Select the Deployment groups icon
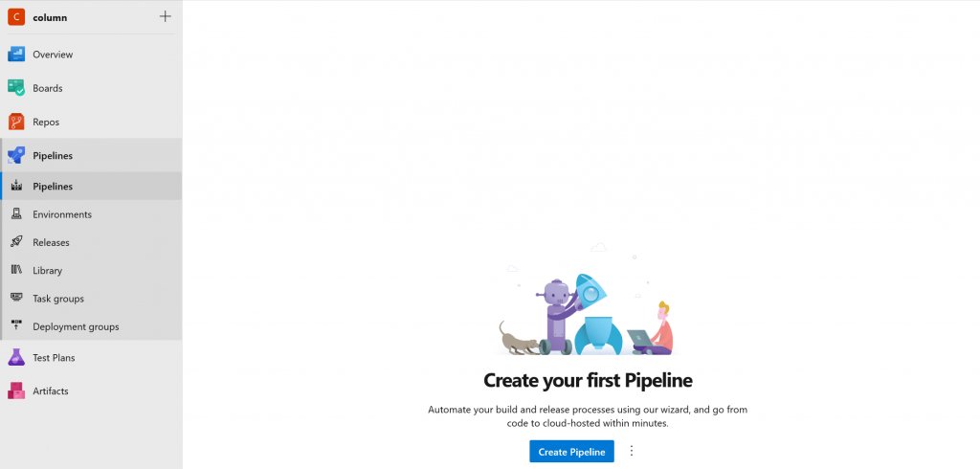Image resolution: width=980 pixels, height=469 pixels. coord(17,326)
